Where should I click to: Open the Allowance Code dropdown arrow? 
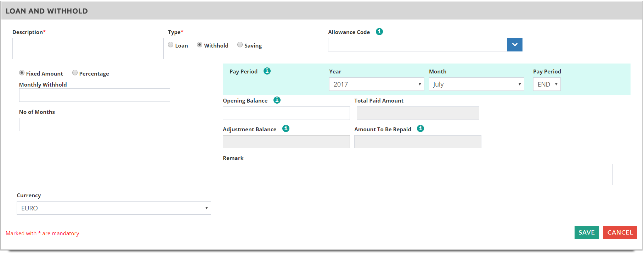(x=515, y=45)
